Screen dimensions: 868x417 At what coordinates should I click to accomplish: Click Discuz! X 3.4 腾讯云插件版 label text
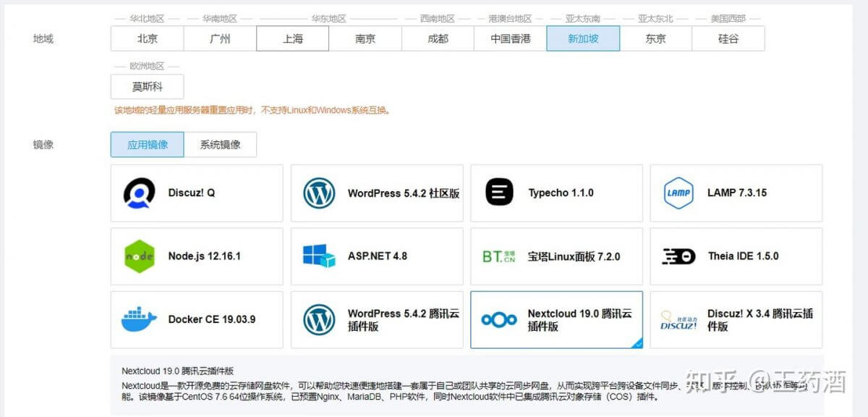[760, 320]
